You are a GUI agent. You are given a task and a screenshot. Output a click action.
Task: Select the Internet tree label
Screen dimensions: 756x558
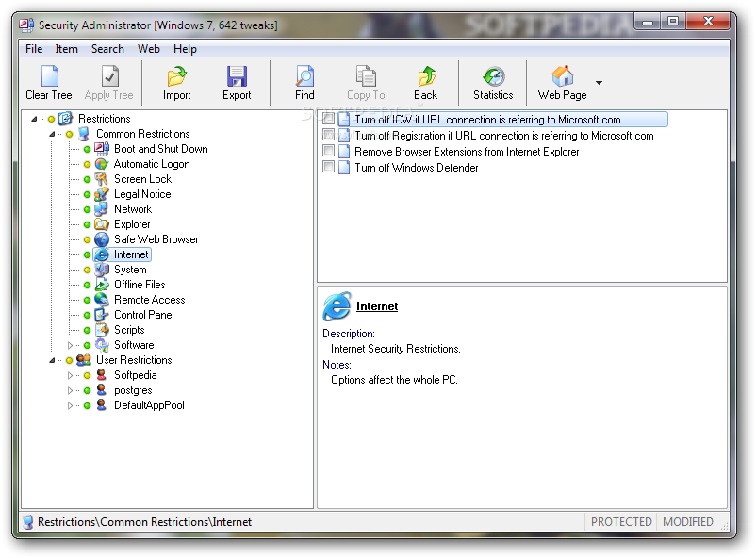(x=131, y=254)
